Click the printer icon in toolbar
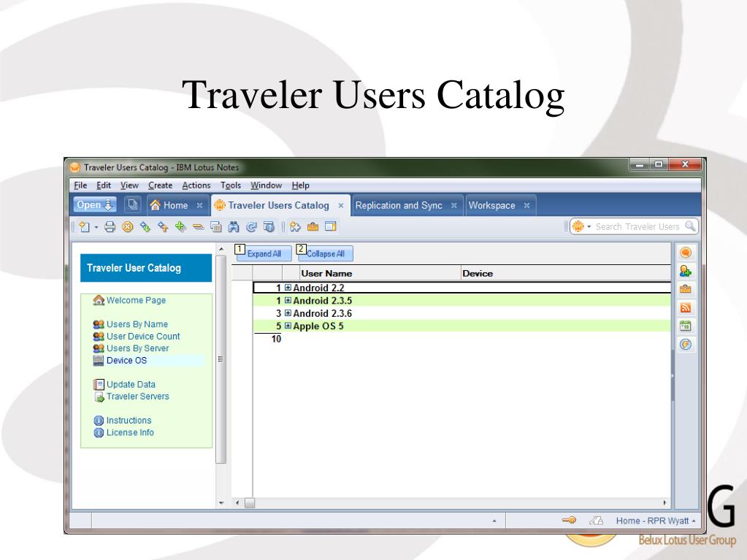Screen dimensions: 747x560 110,227
